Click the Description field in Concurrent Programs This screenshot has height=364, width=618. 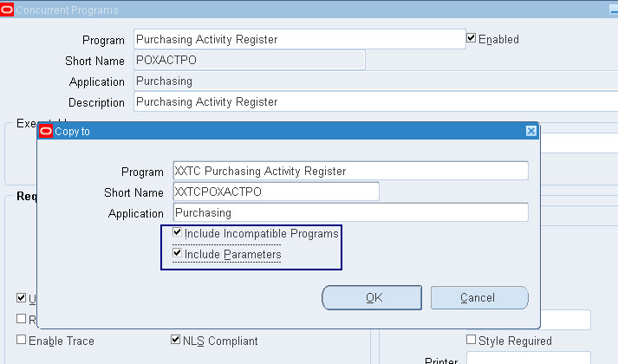[373, 102]
